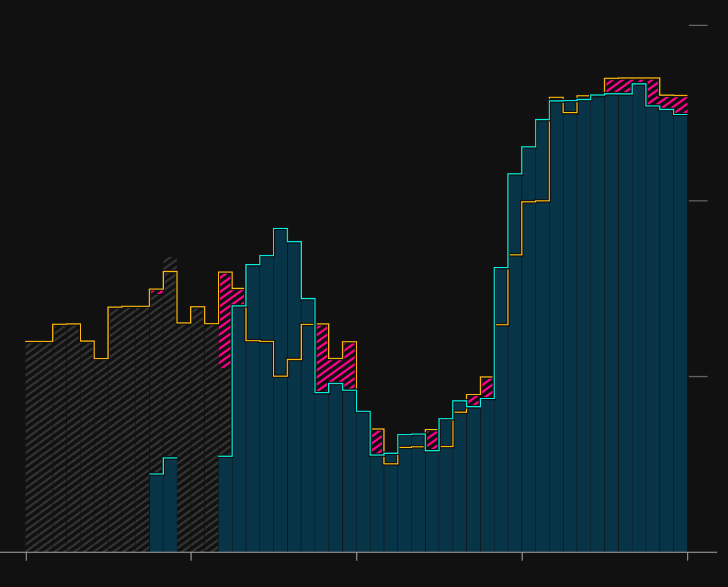Click the lowest dip of the orange step line
Screen dimensions: 728x587
tap(390, 464)
